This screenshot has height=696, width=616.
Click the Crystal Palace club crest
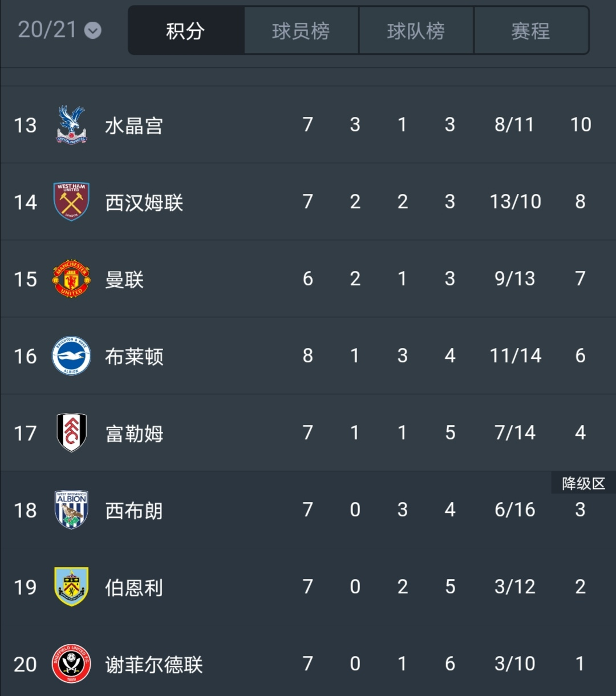pyautogui.click(x=71, y=125)
